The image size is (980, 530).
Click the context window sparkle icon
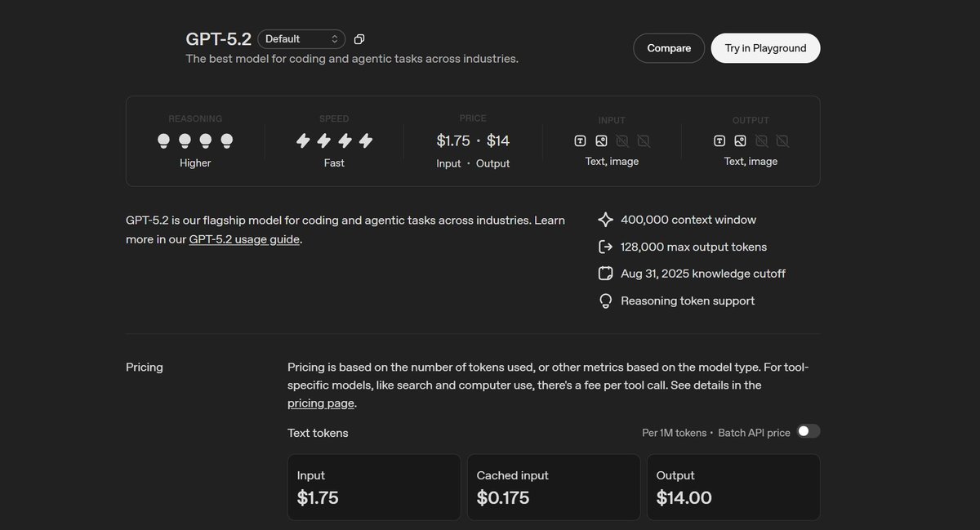click(x=605, y=220)
